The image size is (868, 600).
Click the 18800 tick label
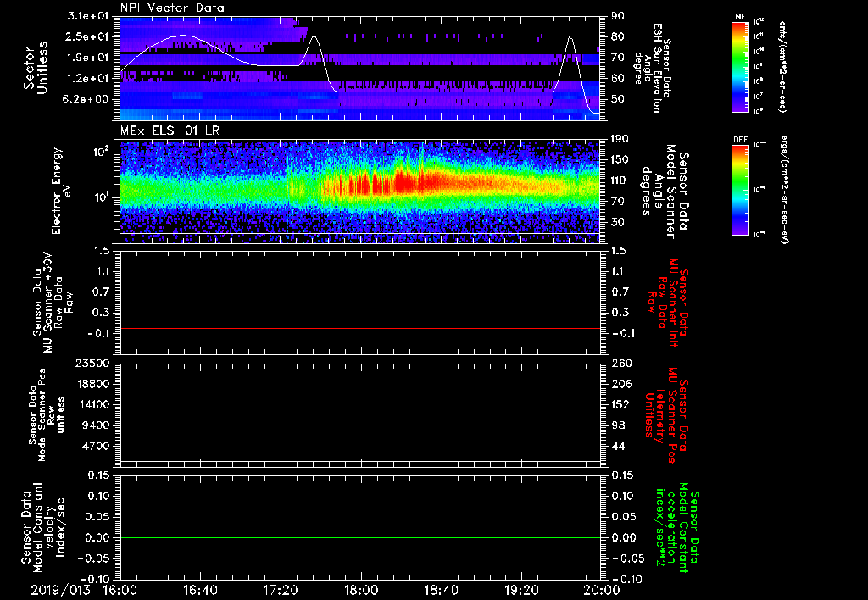(93, 384)
